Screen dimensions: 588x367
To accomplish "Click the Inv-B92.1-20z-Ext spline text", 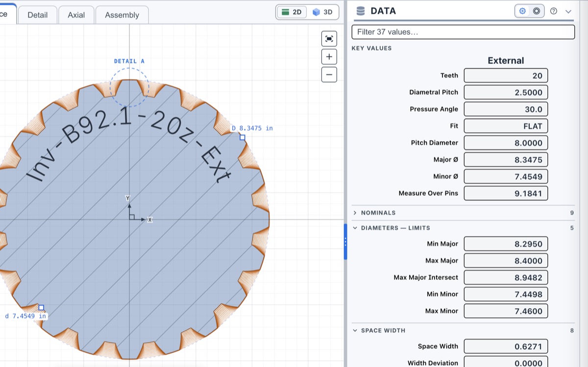I will coord(129,145).
